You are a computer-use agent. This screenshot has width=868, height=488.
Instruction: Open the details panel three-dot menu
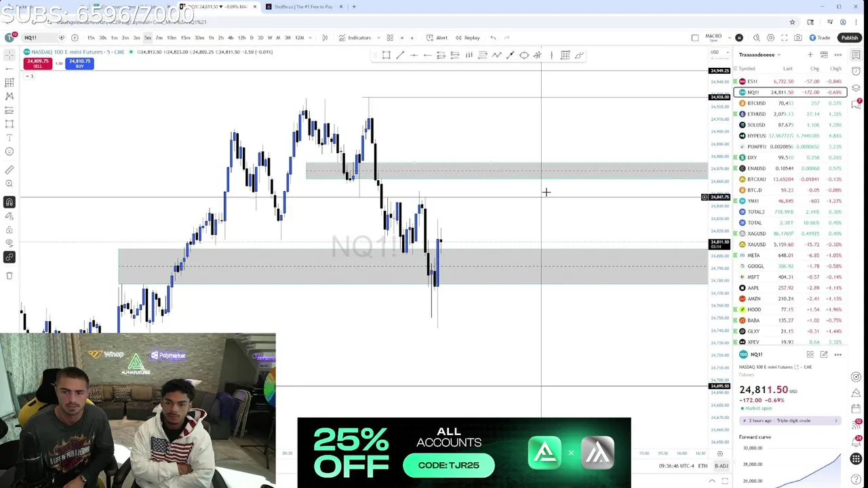[x=838, y=354]
